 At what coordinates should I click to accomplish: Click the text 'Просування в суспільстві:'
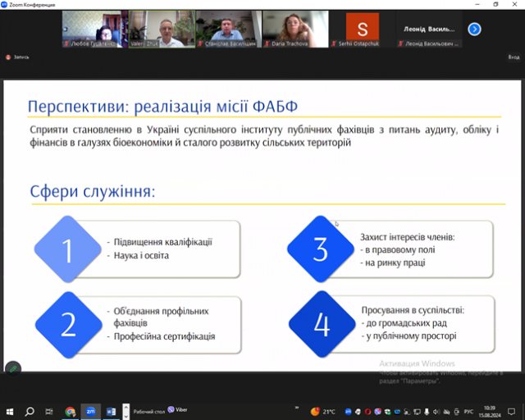pos(413,310)
